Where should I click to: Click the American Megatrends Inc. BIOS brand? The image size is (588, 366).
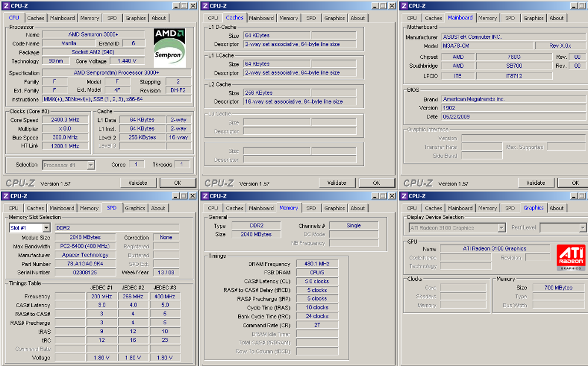[514, 99]
